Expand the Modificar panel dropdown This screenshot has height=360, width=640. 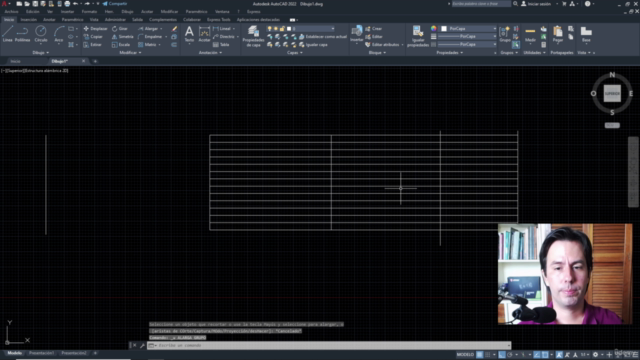pos(130,53)
